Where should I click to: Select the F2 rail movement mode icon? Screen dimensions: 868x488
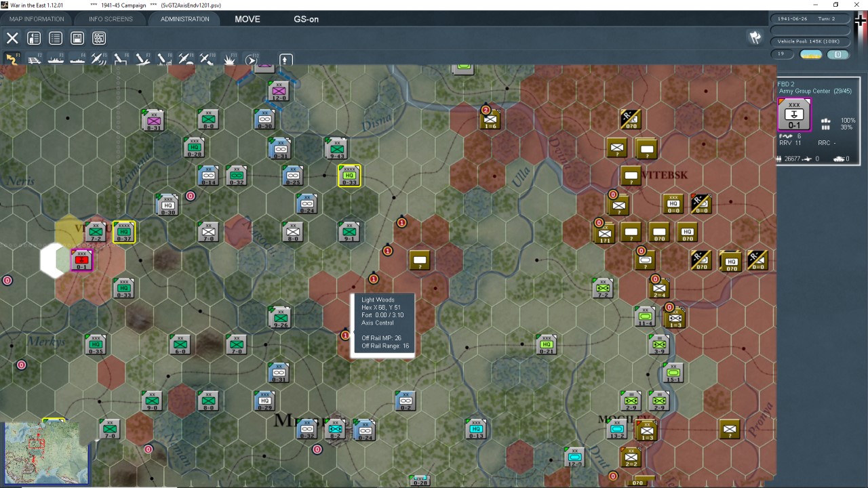coord(34,60)
